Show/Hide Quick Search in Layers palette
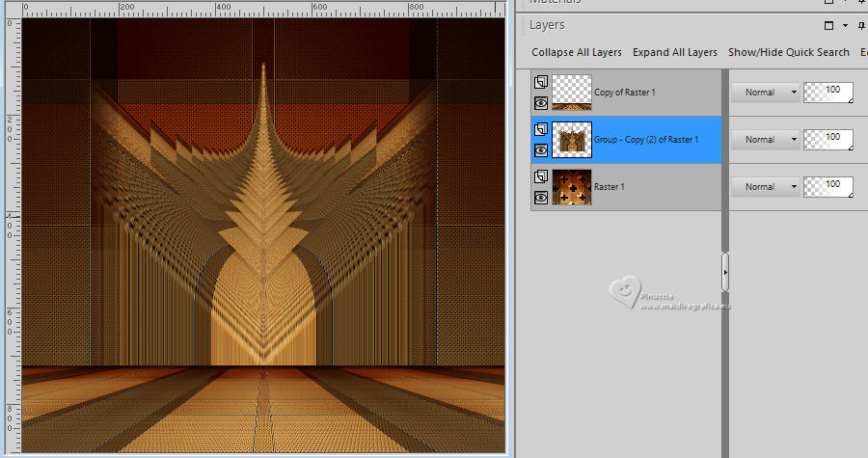This screenshot has width=868, height=458. 788,52
